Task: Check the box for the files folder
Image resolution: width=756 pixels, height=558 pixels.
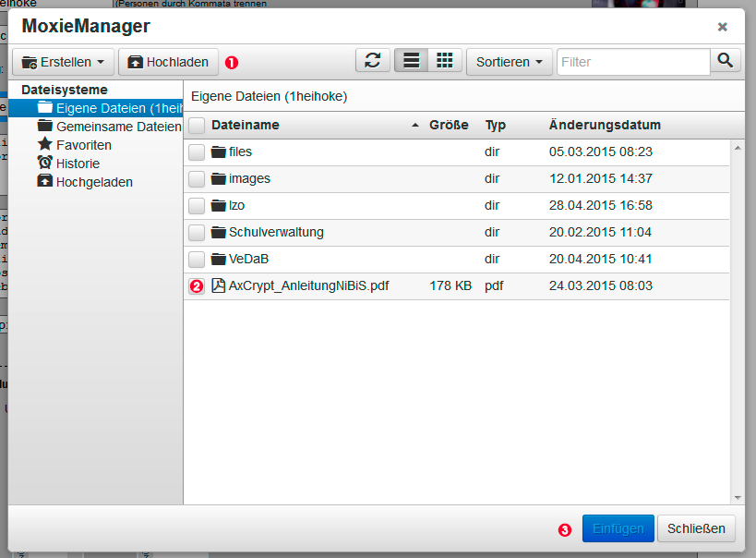Action: click(197, 152)
